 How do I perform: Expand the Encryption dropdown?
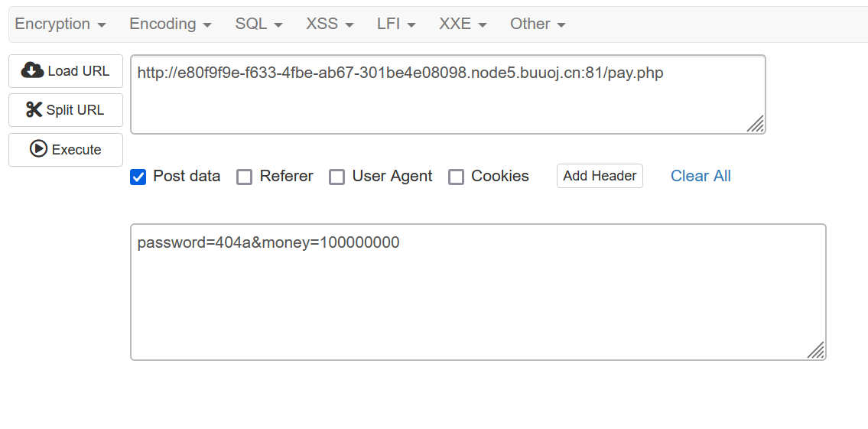coord(60,24)
